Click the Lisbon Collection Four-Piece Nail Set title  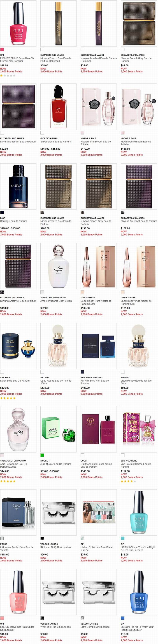pos(97,549)
